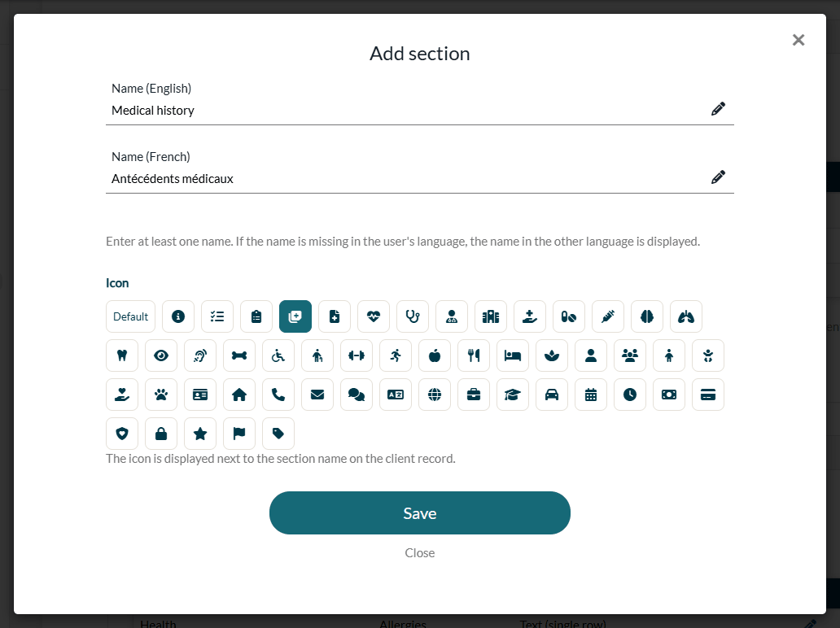Choose the briefcase icon
Image resolution: width=840 pixels, height=628 pixels.
(474, 395)
